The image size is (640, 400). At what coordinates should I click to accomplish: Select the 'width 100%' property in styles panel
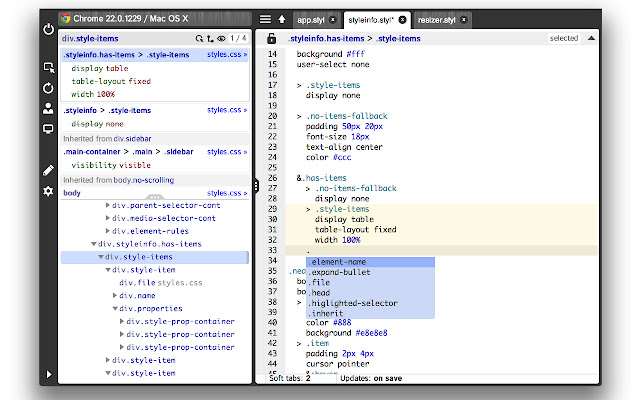click(x=93, y=94)
